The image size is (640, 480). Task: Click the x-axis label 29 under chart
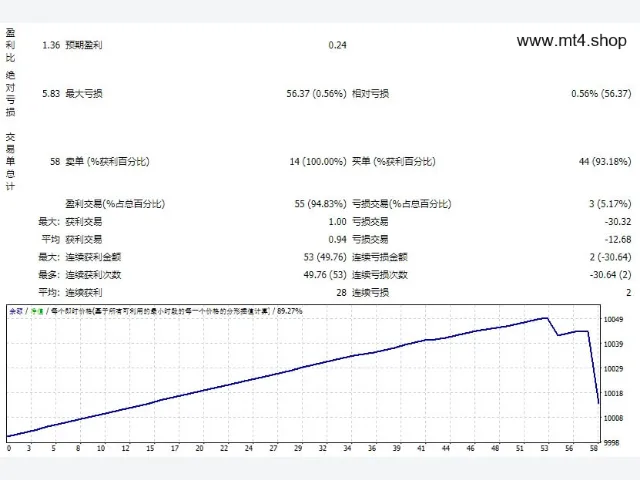298,448
